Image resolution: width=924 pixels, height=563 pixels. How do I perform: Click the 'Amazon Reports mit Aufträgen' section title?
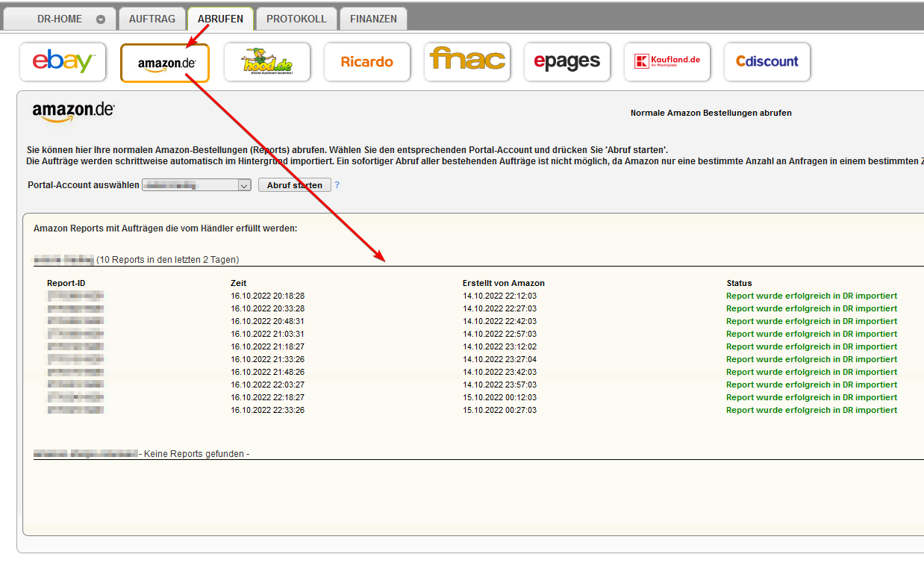click(x=166, y=228)
